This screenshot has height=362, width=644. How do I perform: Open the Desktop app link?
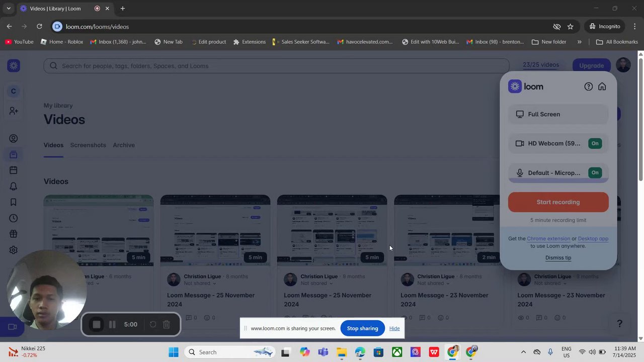point(593,239)
